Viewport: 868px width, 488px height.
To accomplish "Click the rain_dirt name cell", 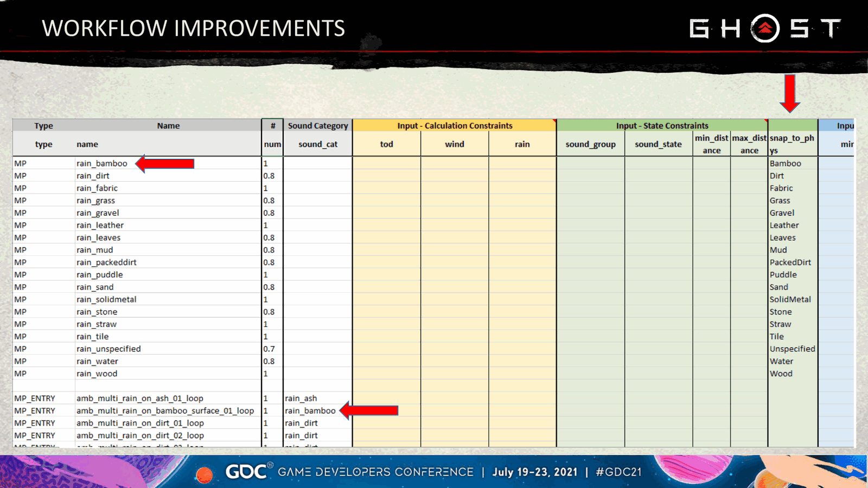I will point(168,176).
